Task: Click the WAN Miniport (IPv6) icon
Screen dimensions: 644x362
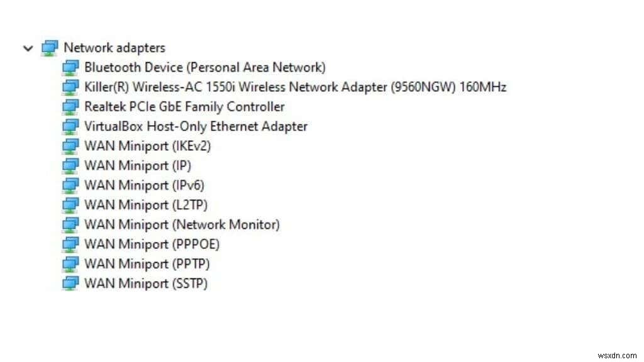Action: point(70,185)
